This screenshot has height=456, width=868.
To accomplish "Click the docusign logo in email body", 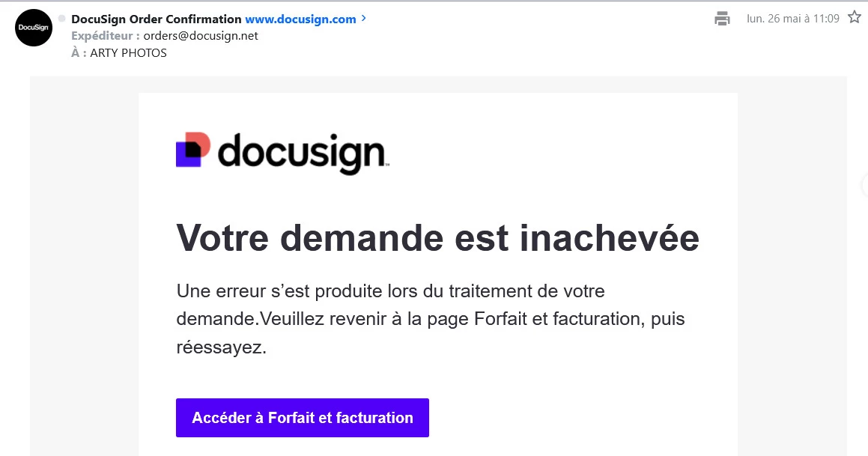I will (282, 153).
